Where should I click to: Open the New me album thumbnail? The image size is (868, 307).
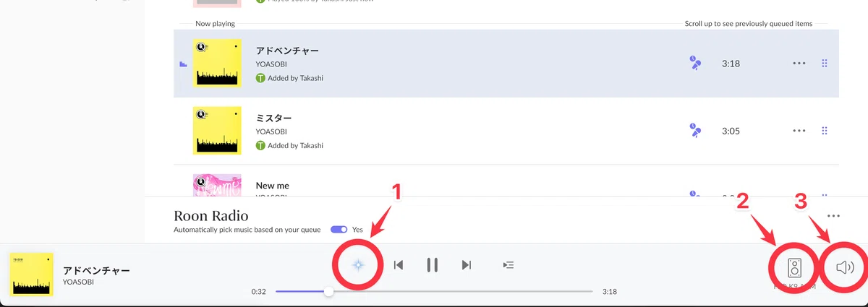(x=217, y=185)
